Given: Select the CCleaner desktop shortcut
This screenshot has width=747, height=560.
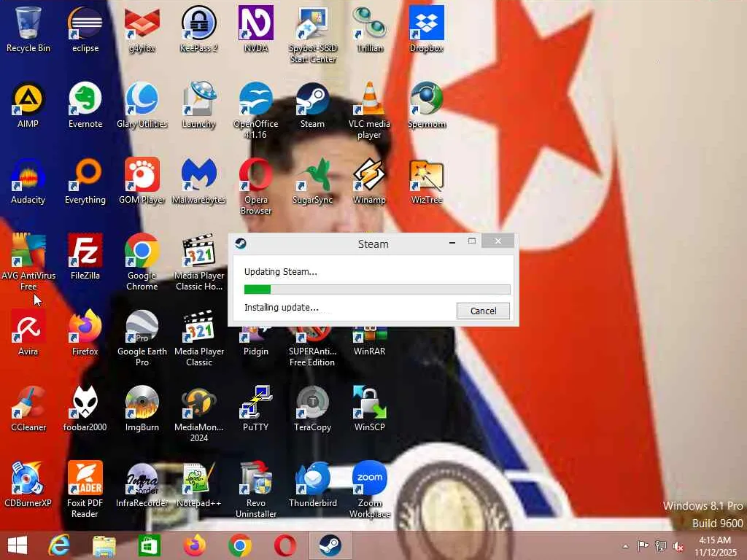Looking at the screenshot, I should [x=28, y=409].
